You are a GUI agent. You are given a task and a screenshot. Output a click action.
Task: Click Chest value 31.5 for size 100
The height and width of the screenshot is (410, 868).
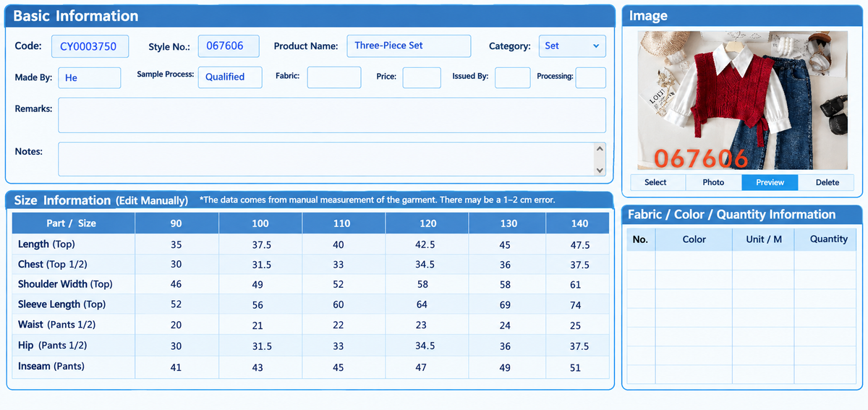coord(262,265)
